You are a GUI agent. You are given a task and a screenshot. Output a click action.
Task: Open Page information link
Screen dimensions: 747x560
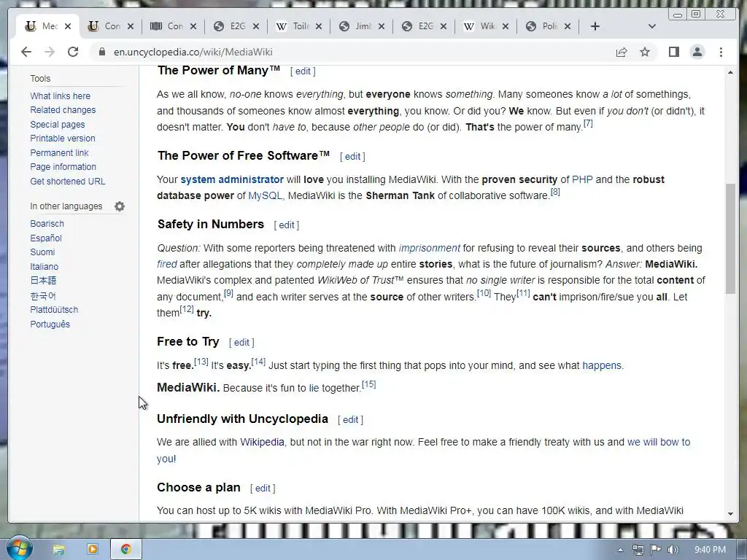[63, 167]
